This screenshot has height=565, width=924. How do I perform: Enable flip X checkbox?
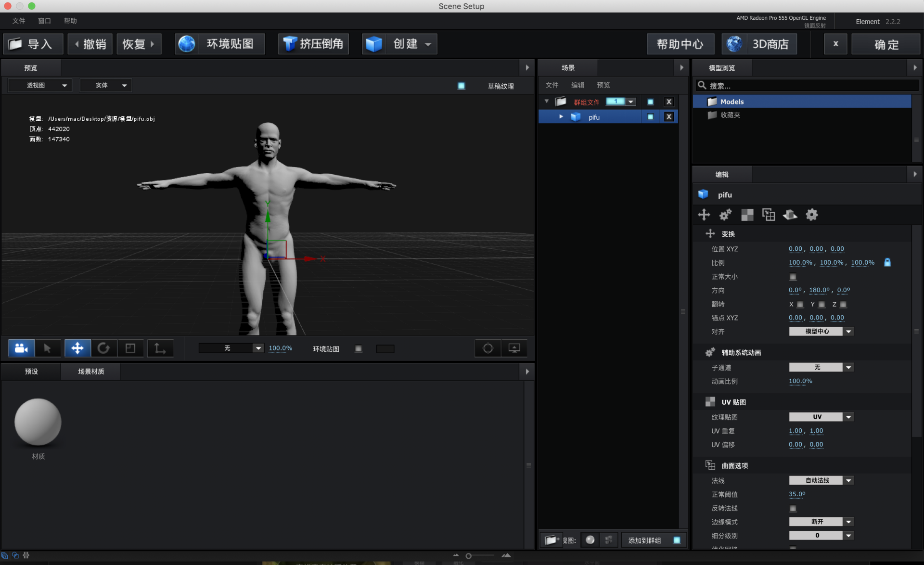[800, 304]
